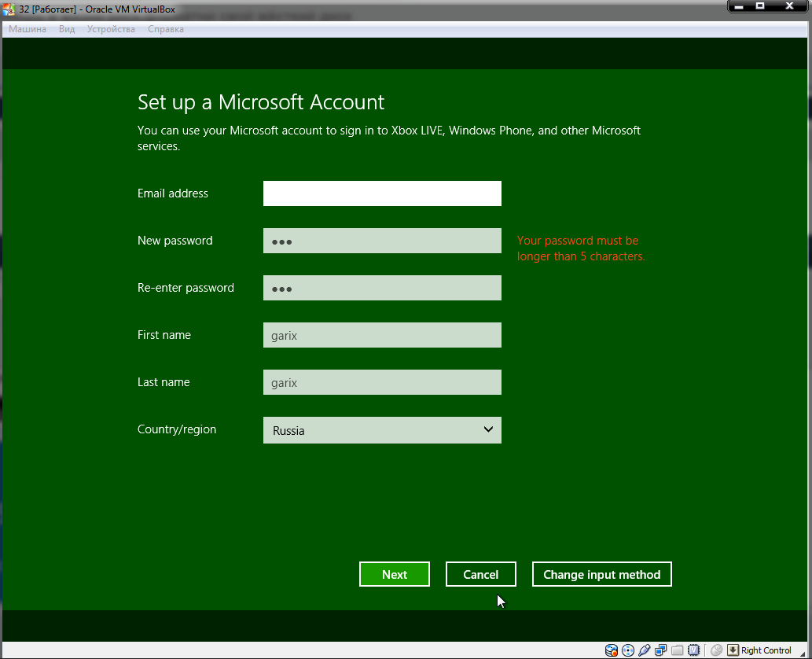Open the Устройства menu
This screenshot has width=812, height=659.
pos(111,29)
